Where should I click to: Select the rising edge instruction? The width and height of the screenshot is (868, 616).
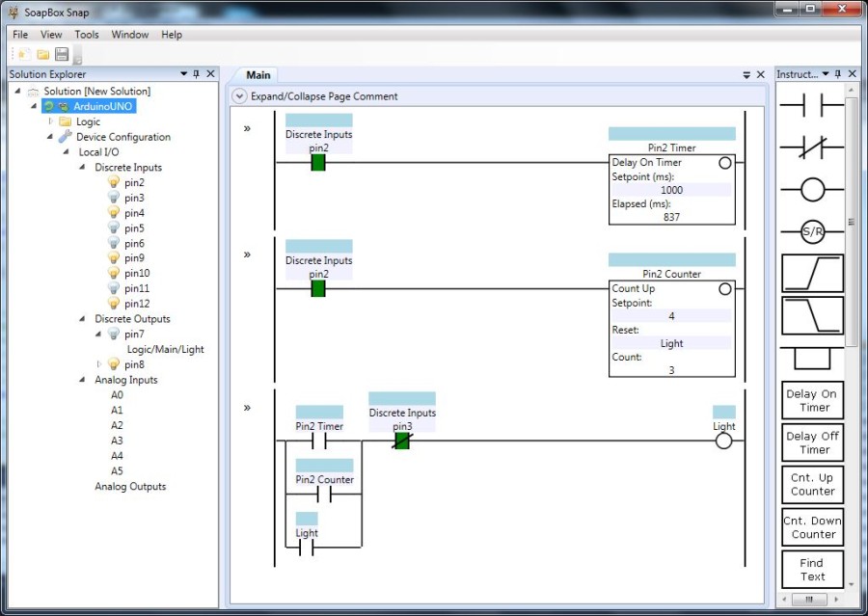tap(811, 273)
